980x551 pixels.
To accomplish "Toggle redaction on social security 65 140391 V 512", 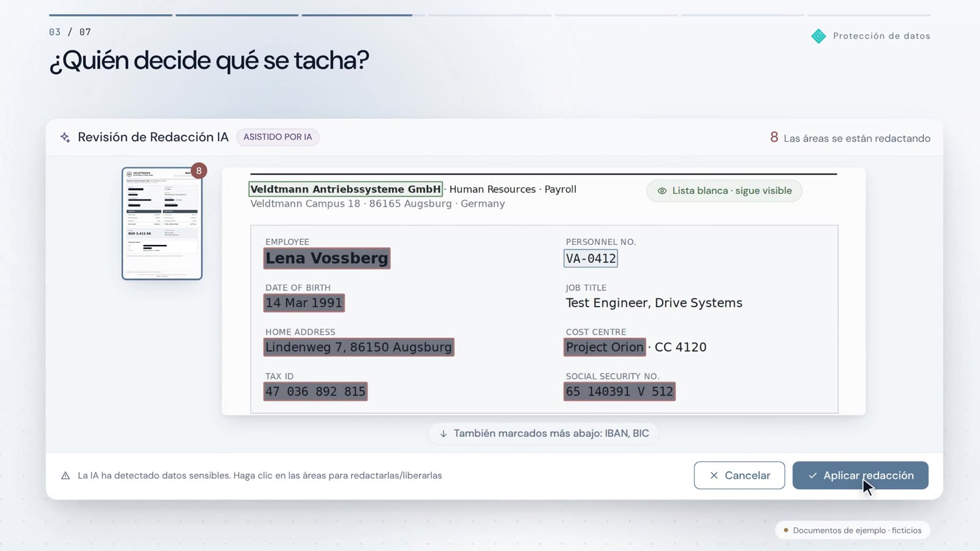I will pos(619,392).
